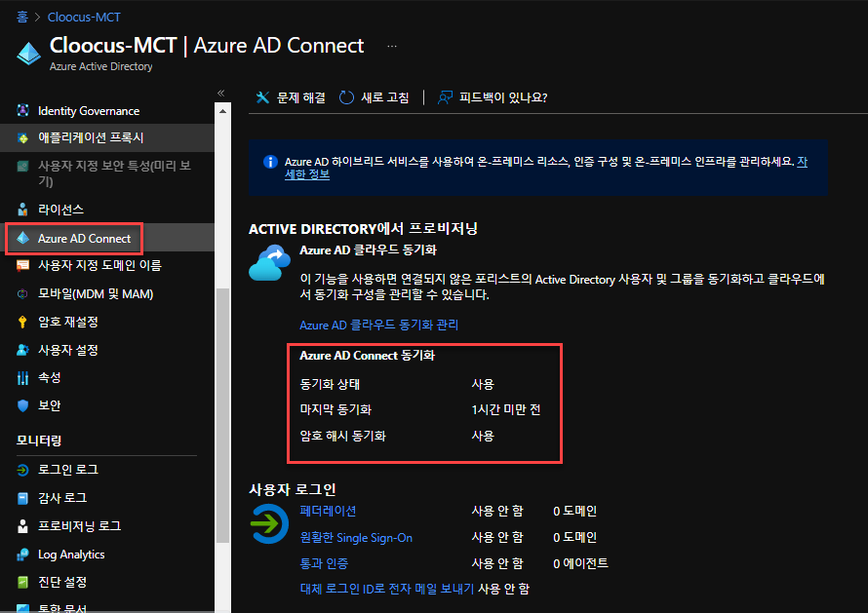Click the 새로 고침 refresh icon
This screenshot has width=868, height=613.
(346, 97)
